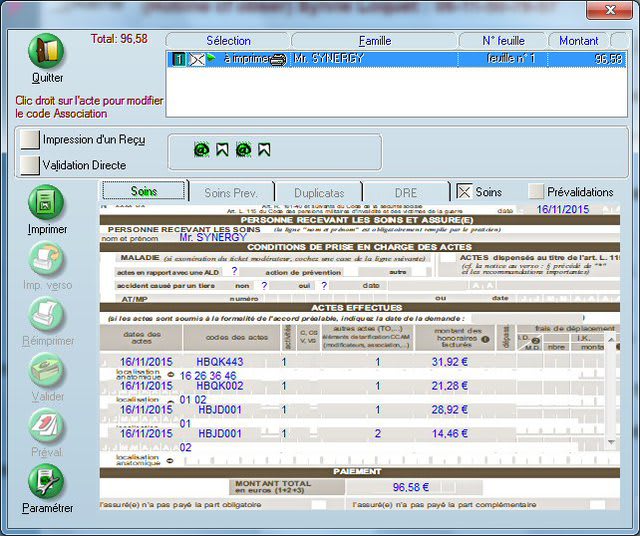This screenshot has width=640, height=536.
Task: Open the Duplicatas tab
Action: (319, 193)
